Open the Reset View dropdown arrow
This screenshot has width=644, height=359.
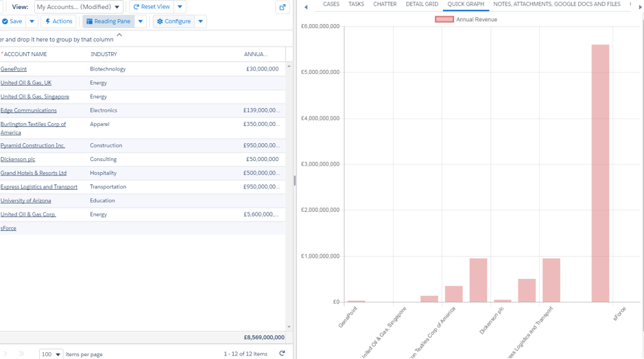tap(180, 7)
